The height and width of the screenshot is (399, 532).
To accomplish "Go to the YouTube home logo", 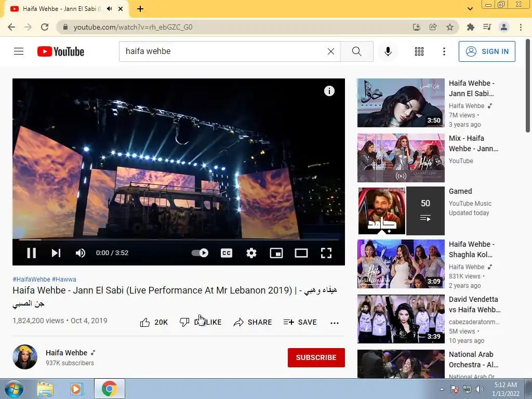I will click(61, 51).
